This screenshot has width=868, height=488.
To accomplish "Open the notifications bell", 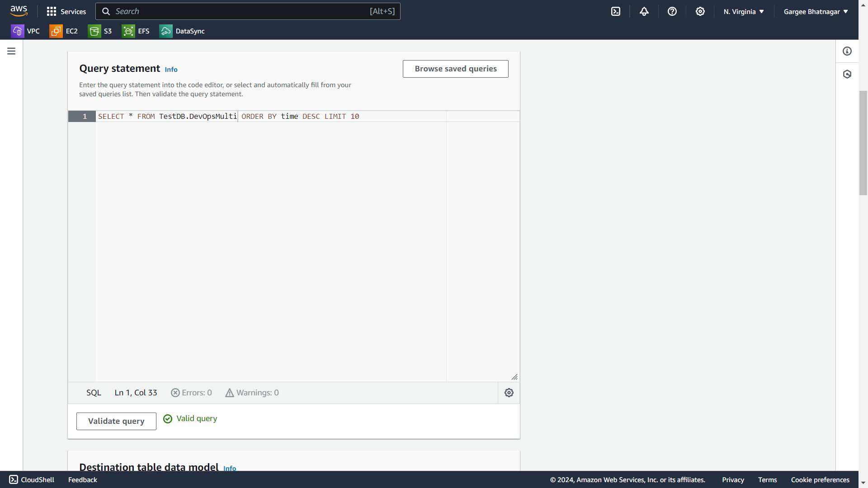I will click(x=644, y=11).
